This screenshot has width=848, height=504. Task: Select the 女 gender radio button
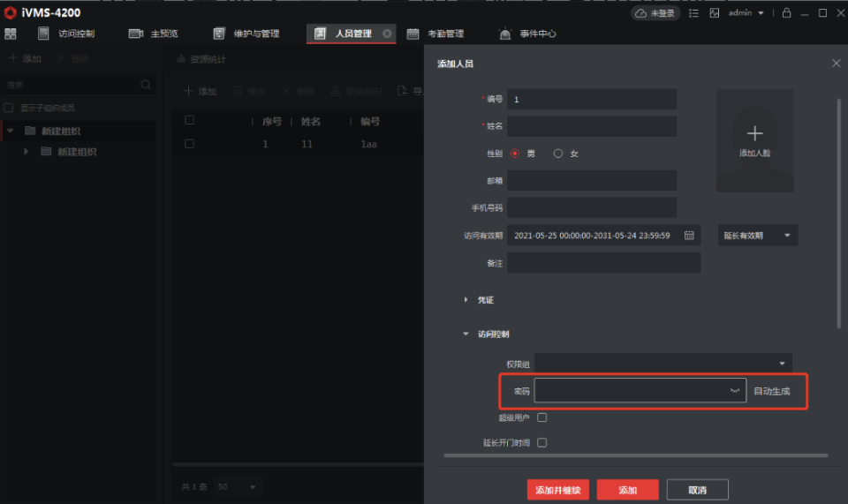557,154
